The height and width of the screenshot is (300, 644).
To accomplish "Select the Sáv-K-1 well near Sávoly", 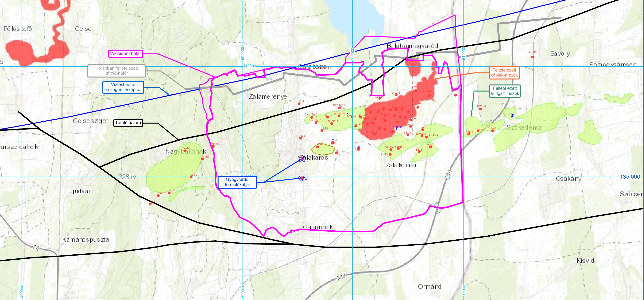I will (x=532, y=57).
